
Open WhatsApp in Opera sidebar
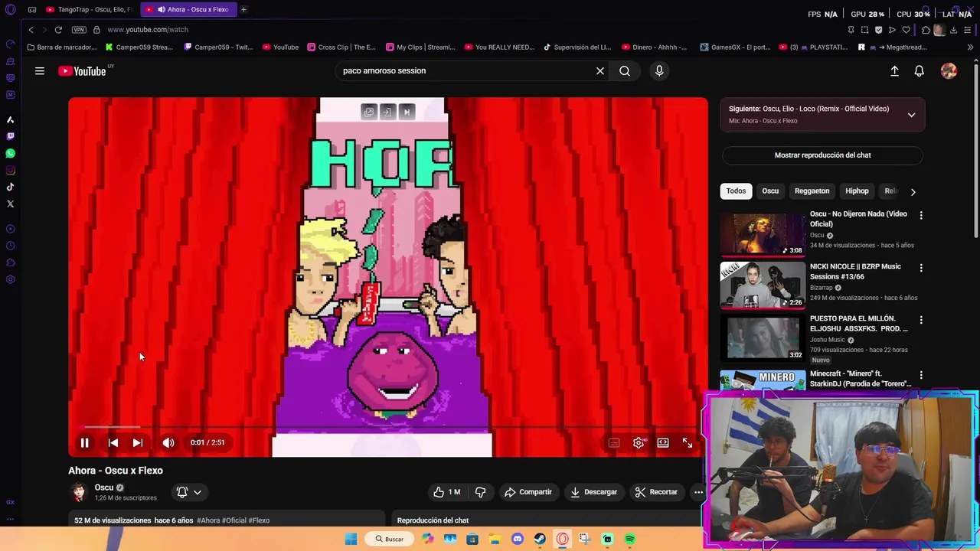tap(10, 153)
